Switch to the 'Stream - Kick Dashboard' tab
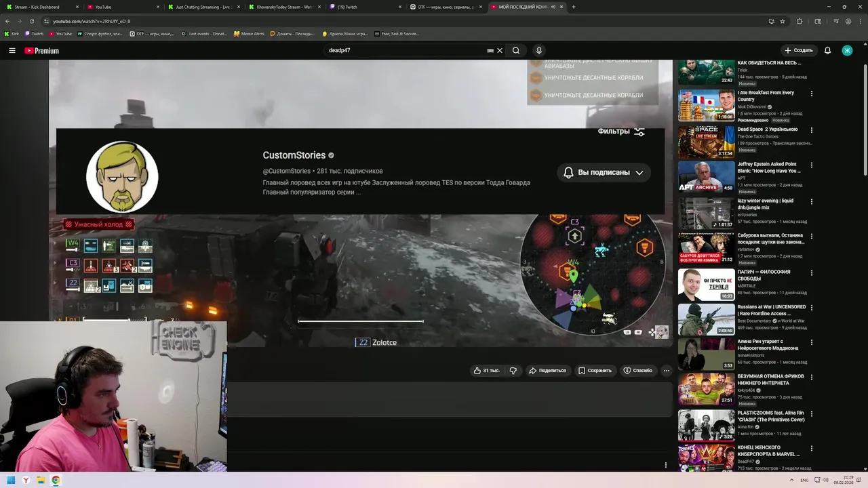The image size is (868, 488). [x=41, y=7]
